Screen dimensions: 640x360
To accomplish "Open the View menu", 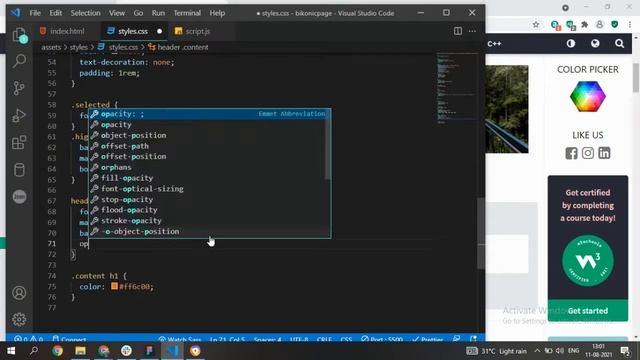I will [x=117, y=13].
